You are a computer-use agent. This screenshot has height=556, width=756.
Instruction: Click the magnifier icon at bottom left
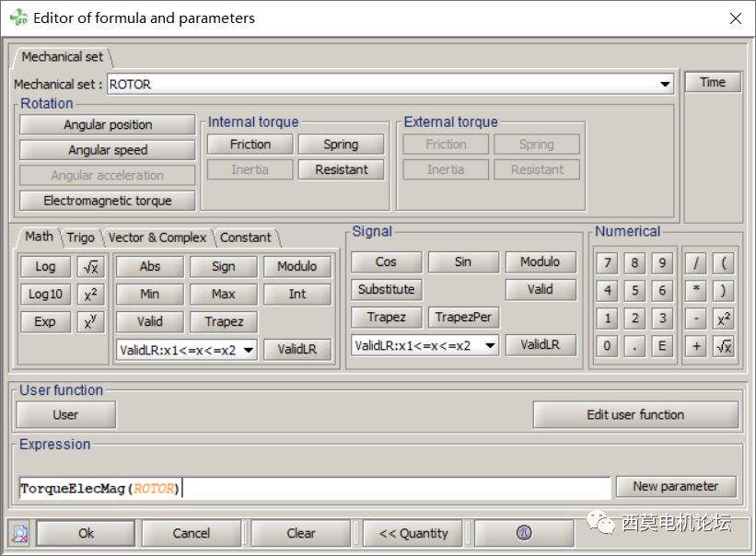[x=18, y=533]
